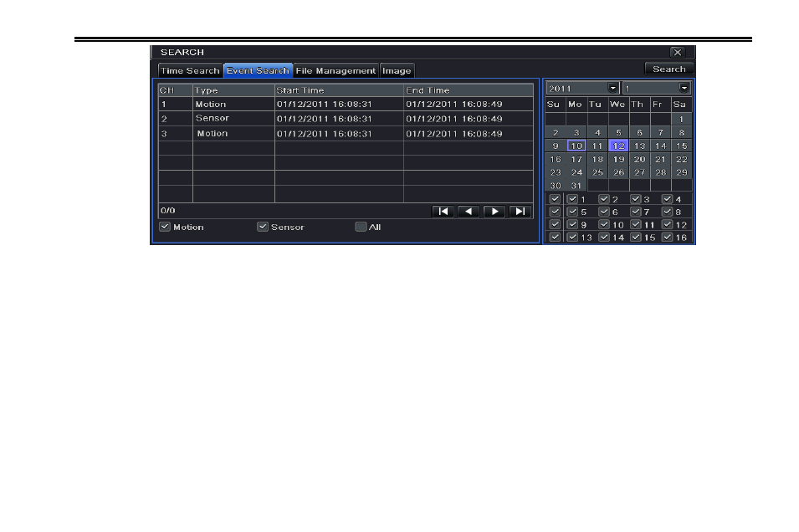Enable the All events checkbox
The width and height of the screenshot is (799, 532).
click(361, 227)
